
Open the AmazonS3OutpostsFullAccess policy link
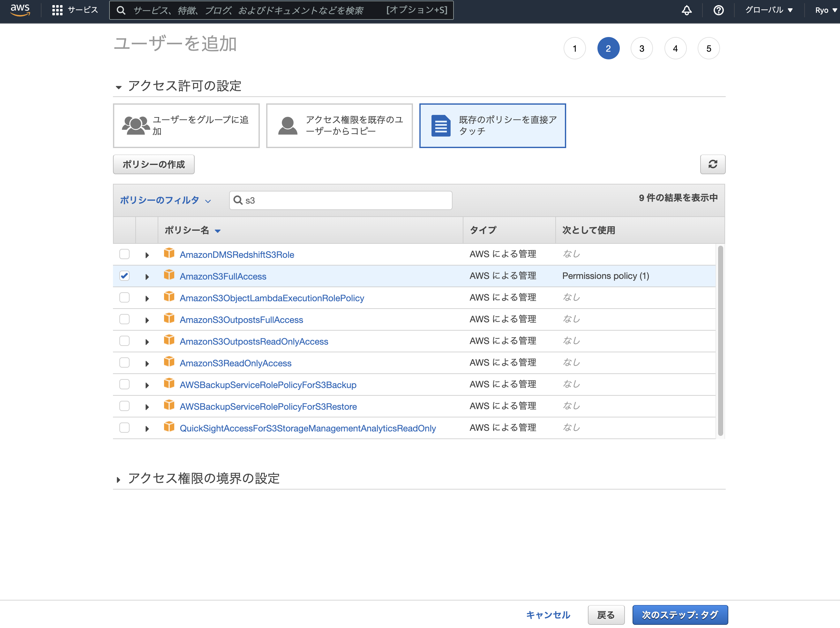click(x=241, y=320)
